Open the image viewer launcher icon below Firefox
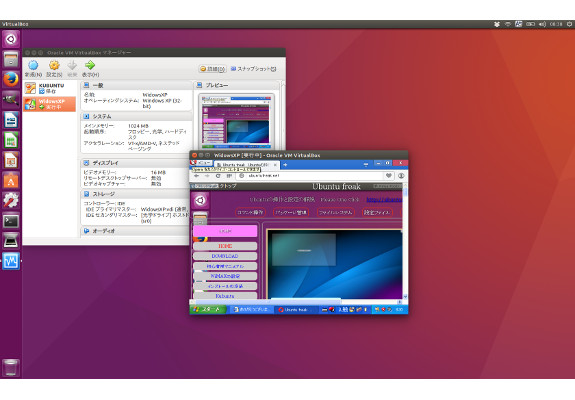575x400 pixels. coord(11,100)
